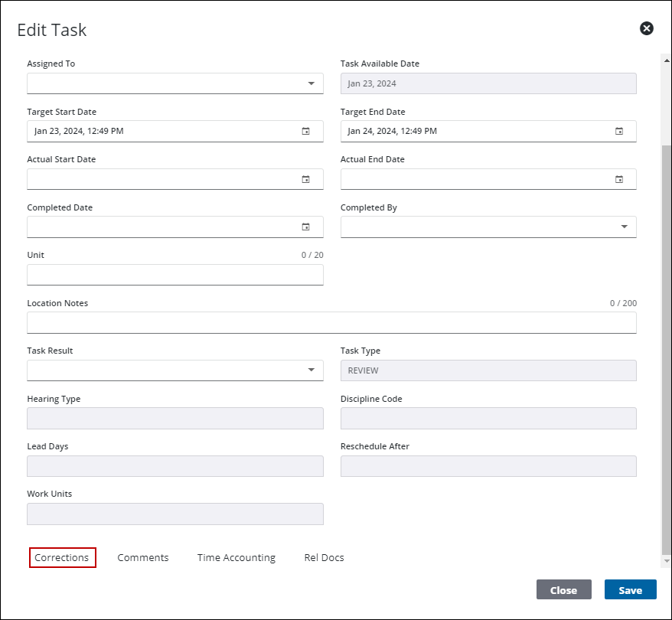This screenshot has width=672, height=620.
Task: Expand the Completed By dropdown
Action: tap(624, 227)
